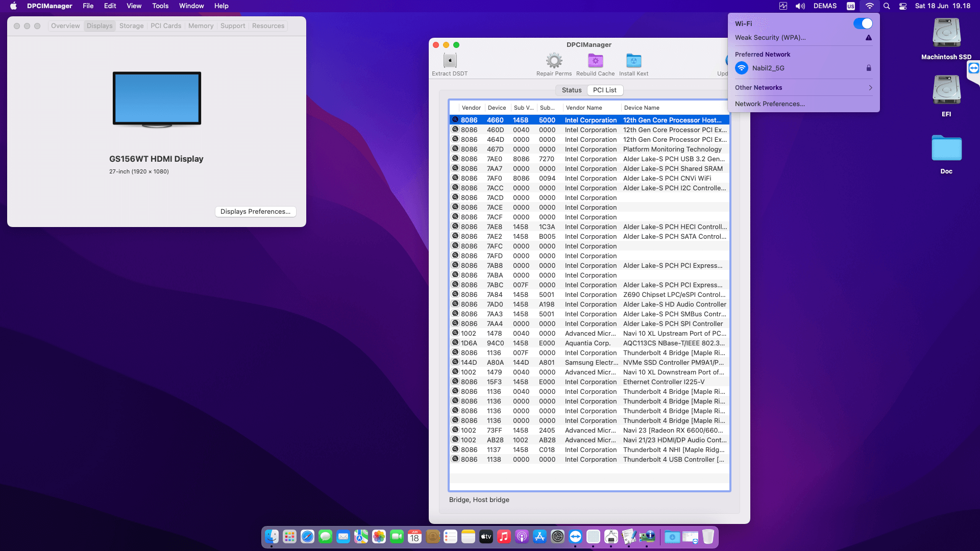Open TeamViewer from the Dock
The height and width of the screenshot is (551, 980).
[x=575, y=537]
